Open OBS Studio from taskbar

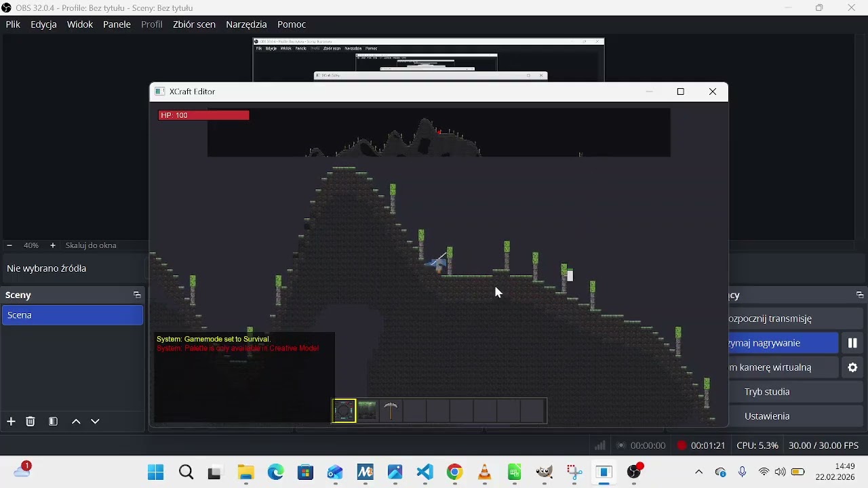[x=634, y=472]
